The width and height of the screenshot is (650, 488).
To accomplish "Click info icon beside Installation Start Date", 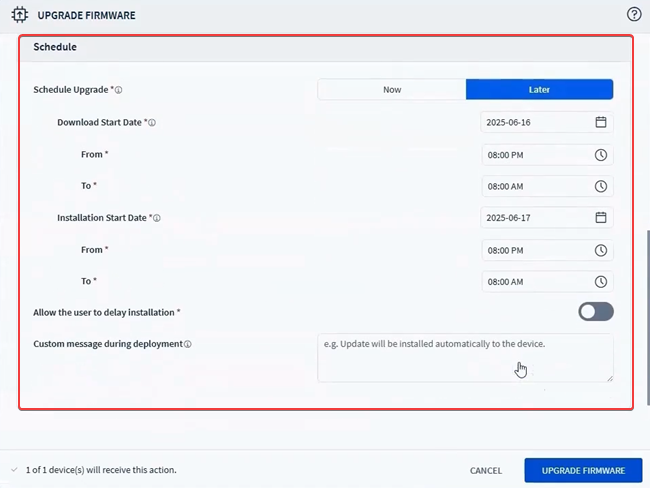I will 157,218.
